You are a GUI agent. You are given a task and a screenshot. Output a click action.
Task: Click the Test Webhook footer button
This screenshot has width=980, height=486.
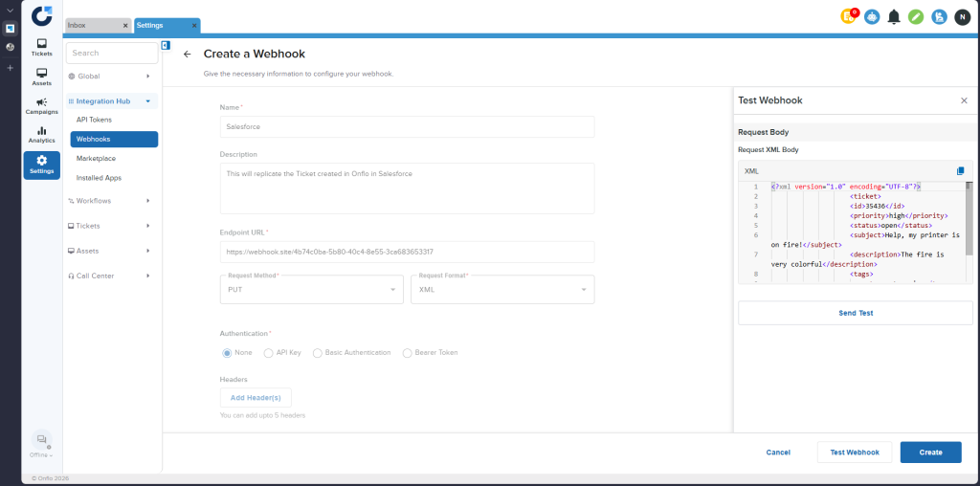point(855,453)
